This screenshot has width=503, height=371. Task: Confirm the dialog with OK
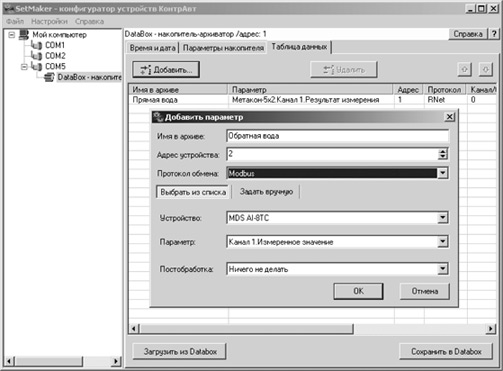358,291
